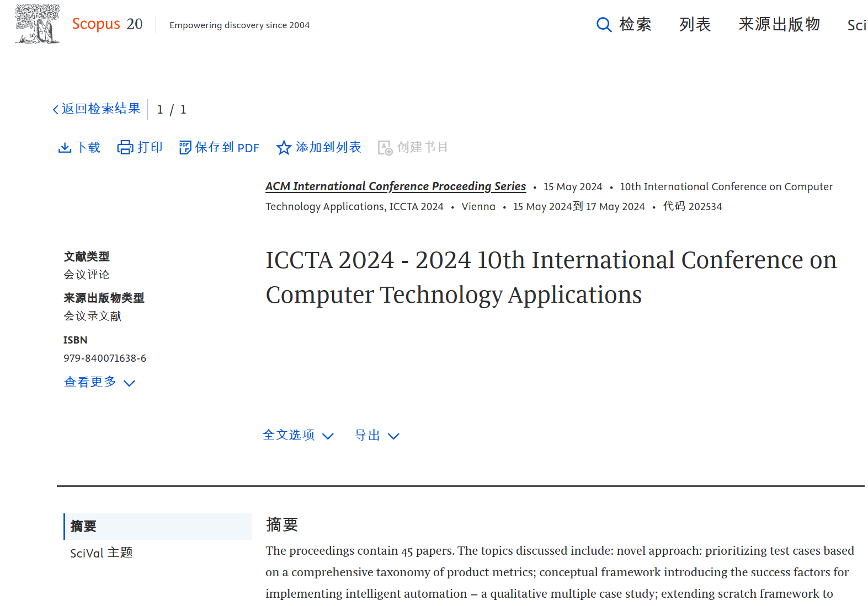
Task: Click the Elsevier tree logo
Action: tap(37, 24)
